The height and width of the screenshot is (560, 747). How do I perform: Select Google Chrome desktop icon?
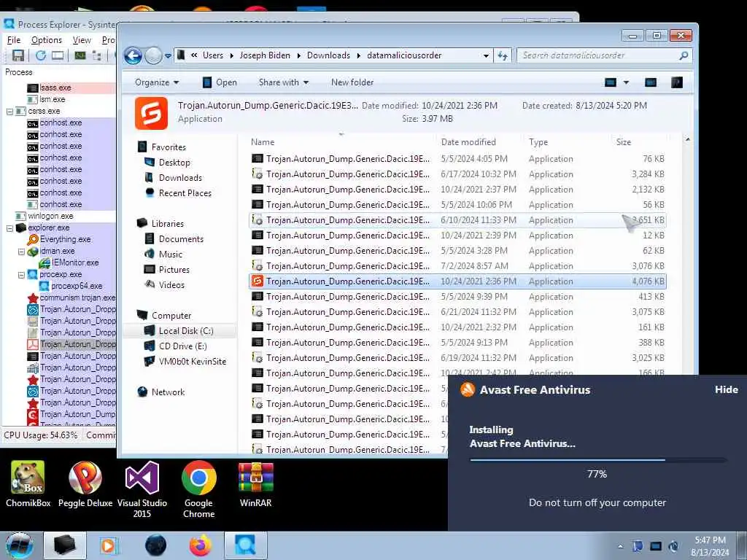pyautogui.click(x=198, y=489)
